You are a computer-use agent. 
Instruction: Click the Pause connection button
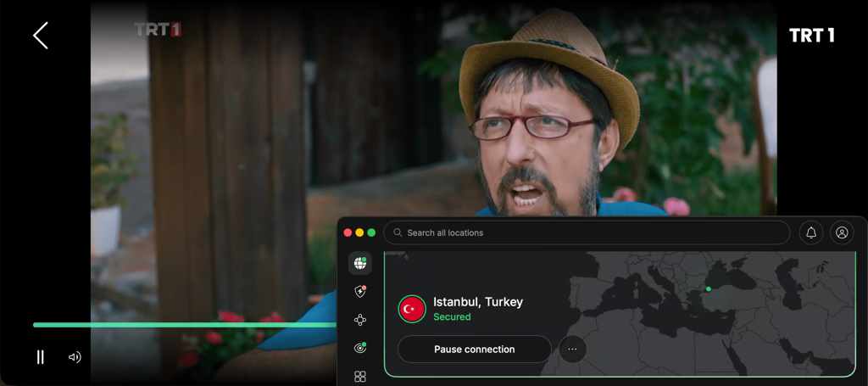click(x=475, y=350)
